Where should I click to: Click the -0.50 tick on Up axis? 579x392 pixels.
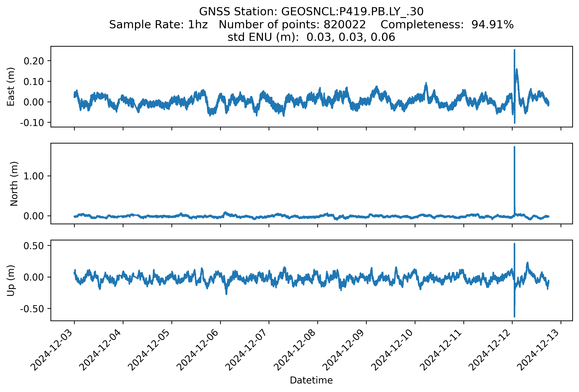(x=32, y=309)
